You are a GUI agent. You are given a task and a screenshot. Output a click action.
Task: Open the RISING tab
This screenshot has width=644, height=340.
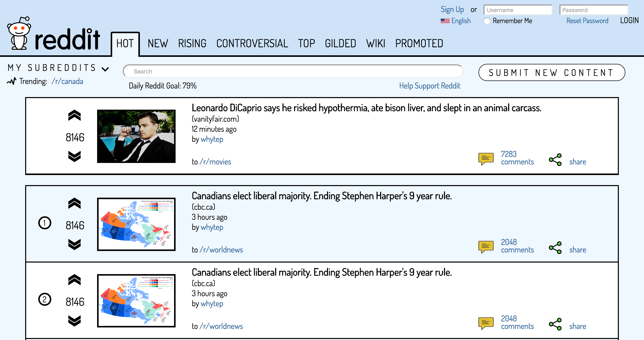[192, 44]
